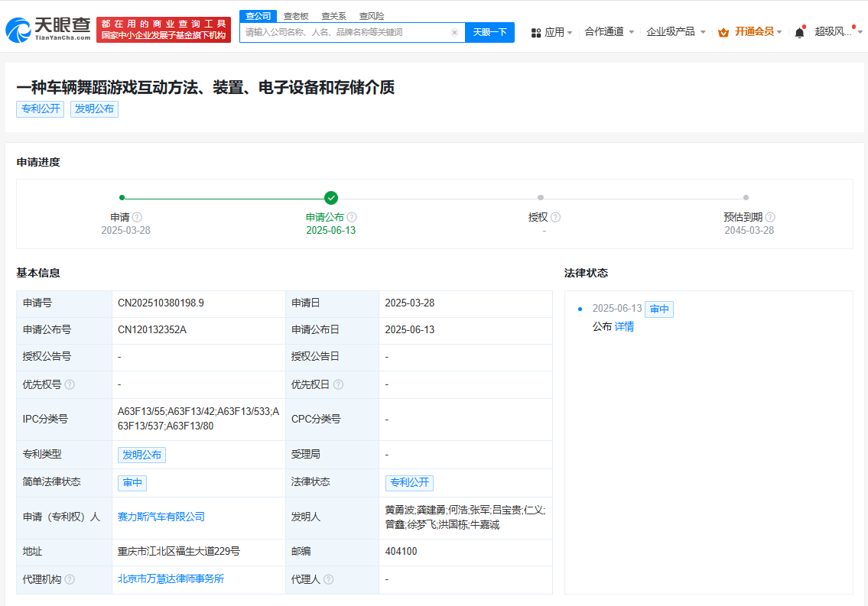Viewport: 868px width, 606px height.
Task: Click help icon next to 授权 step
Action: 555,217
